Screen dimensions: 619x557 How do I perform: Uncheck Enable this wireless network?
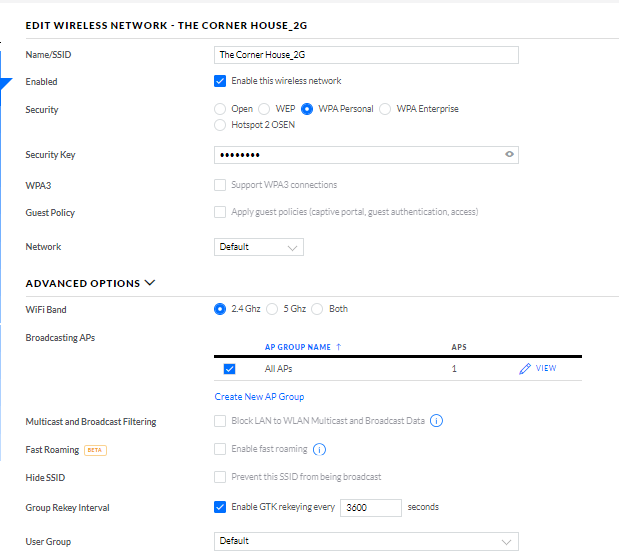point(220,81)
